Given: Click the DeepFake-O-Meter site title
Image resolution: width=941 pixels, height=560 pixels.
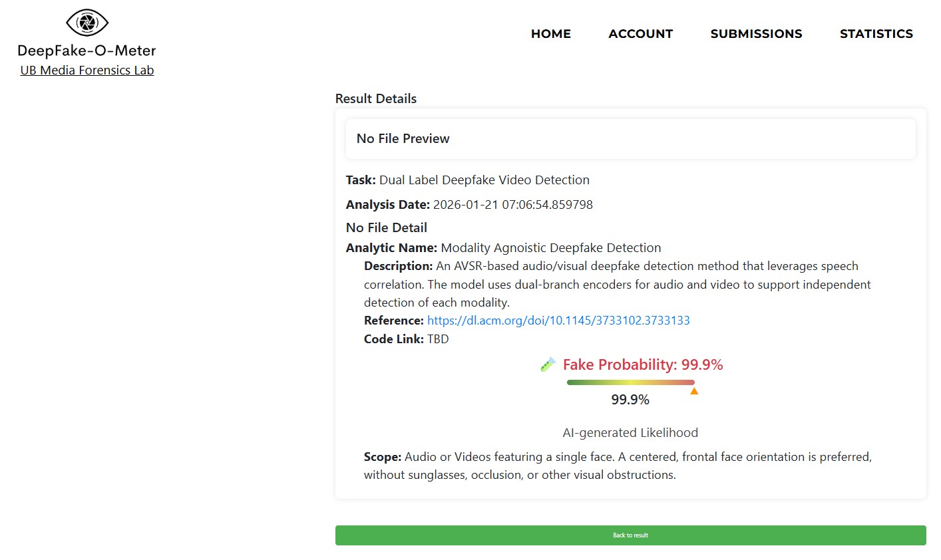Looking at the screenshot, I should click(87, 51).
